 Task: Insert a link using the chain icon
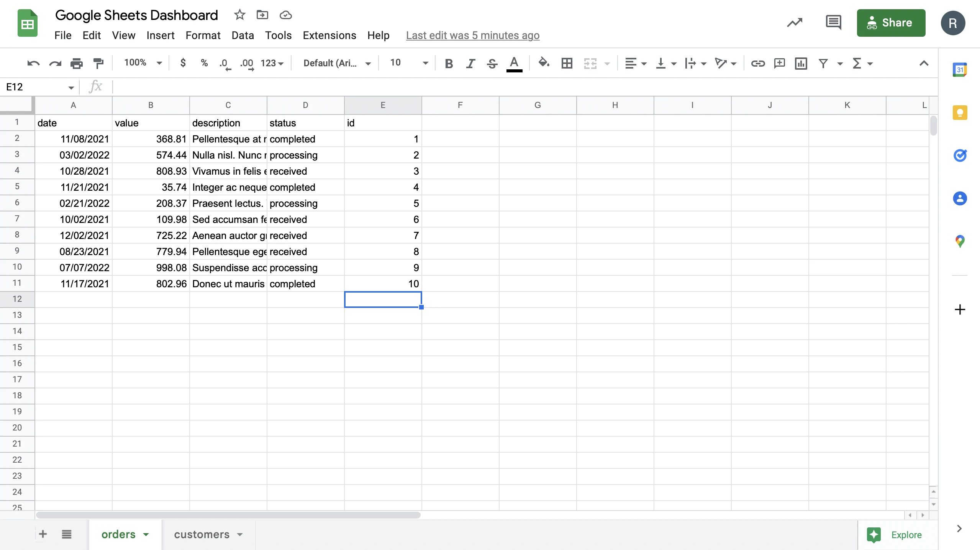pos(757,63)
